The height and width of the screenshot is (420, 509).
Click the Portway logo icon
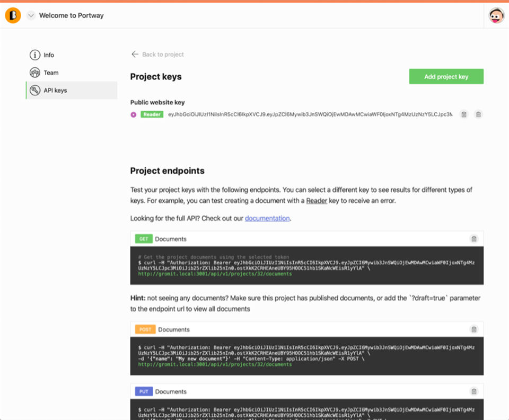pyautogui.click(x=13, y=15)
